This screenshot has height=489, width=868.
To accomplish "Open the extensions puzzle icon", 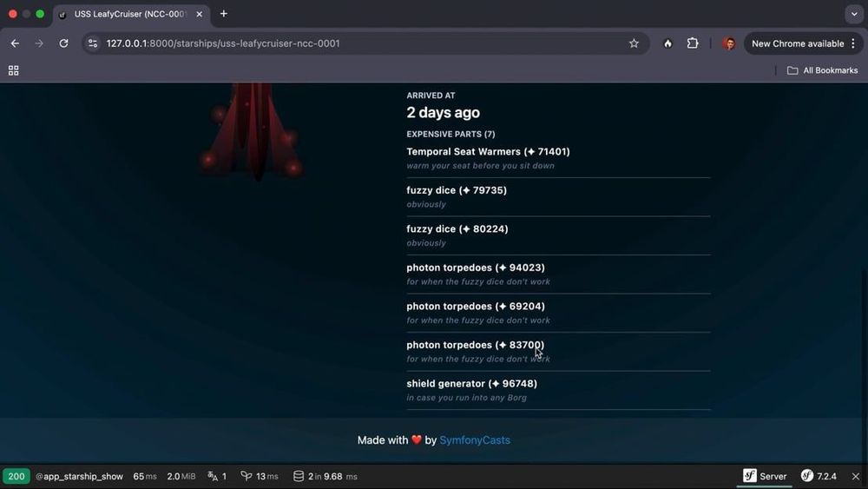I will [x=693, y=43].
